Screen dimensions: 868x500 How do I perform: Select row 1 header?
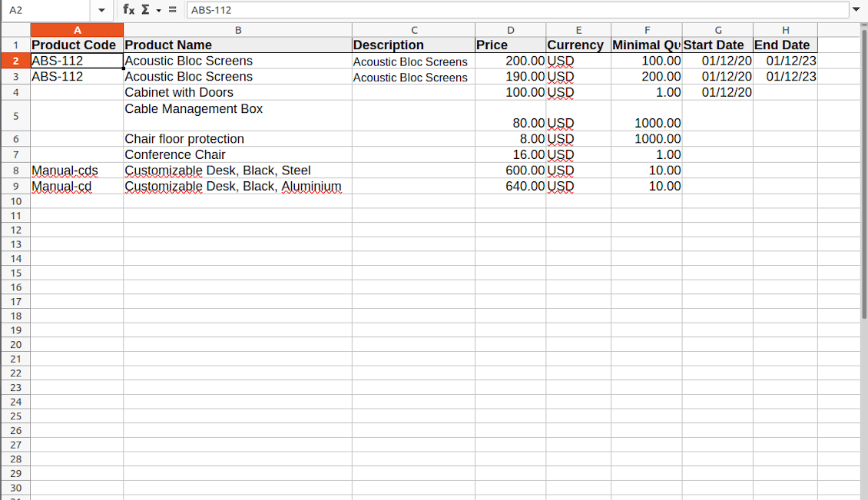point(15,45)
